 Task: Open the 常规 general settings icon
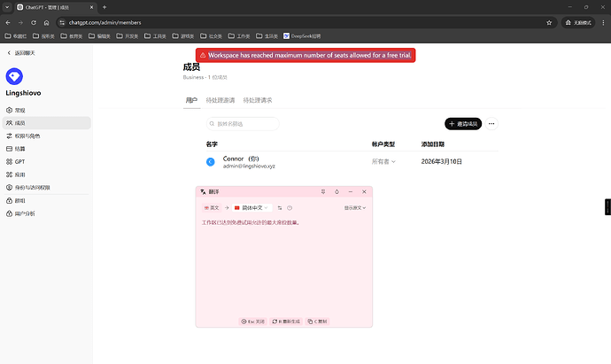(10, 111)
